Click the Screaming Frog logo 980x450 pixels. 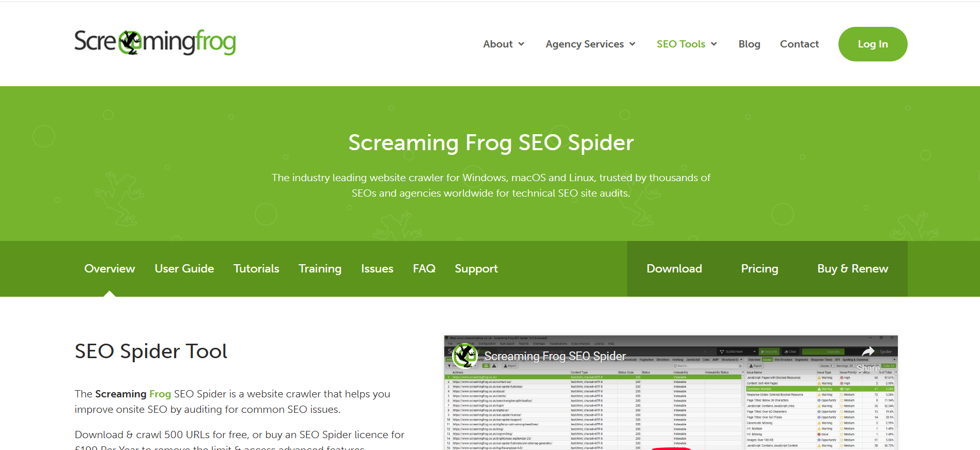coord(155,42)
